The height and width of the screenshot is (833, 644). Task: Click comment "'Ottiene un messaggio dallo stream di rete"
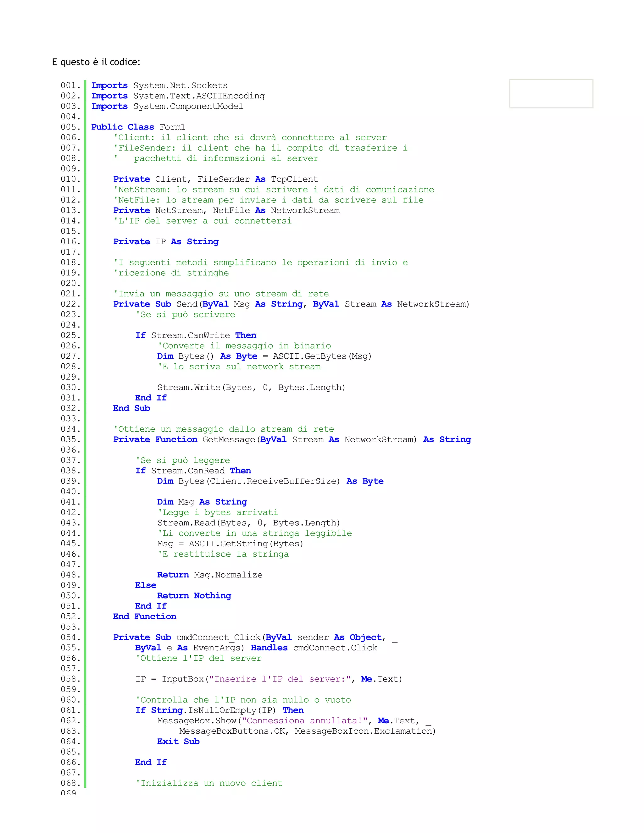coord(224,429)
